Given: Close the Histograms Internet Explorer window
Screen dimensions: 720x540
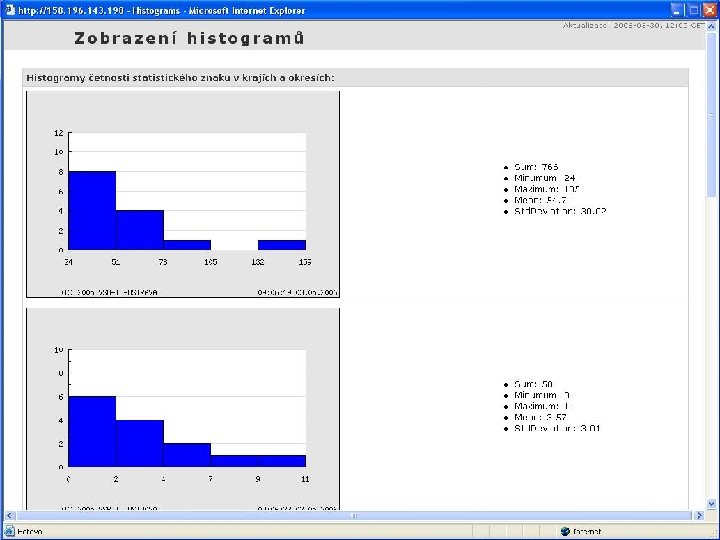Looking at the screenshot, I should tap(710, 10).
